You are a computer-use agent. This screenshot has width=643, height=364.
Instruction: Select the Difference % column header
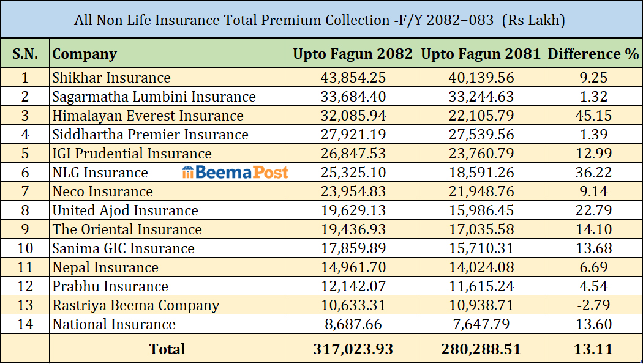point(593,54)
